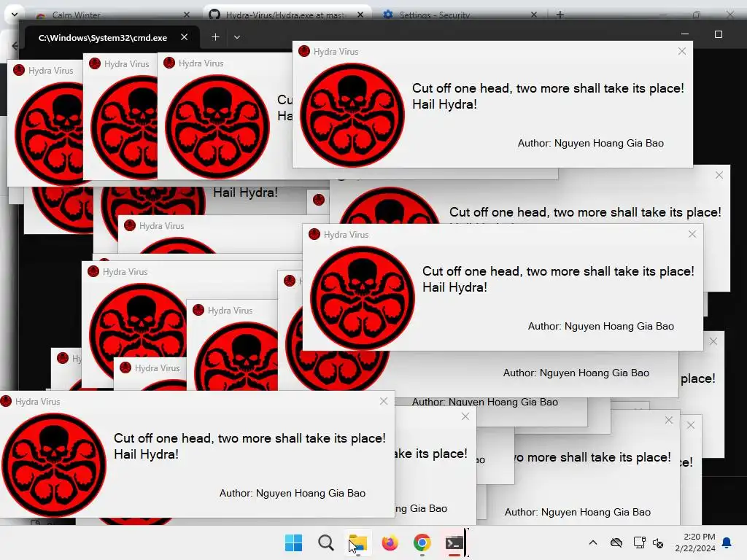Click the title-bar icon of the bottom-left Hydra popup
The width and height of the screenshot is (747, 560).
click(6, 401)
